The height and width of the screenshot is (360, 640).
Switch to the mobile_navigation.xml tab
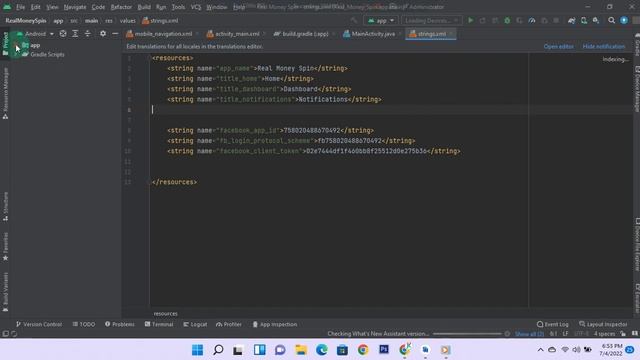pyautogui.click(x=163, y=34)
